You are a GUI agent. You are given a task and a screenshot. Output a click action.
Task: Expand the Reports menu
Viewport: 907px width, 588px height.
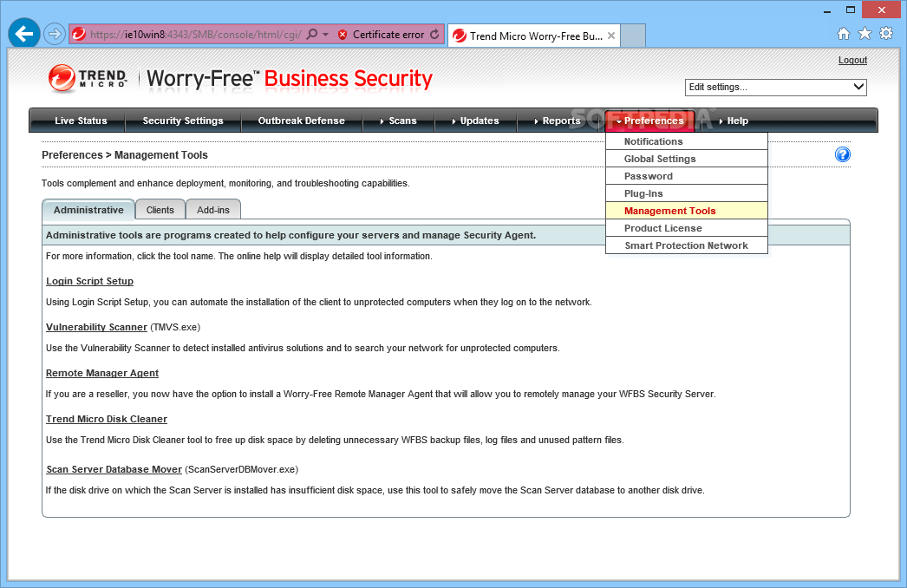[x=557, y=121]
